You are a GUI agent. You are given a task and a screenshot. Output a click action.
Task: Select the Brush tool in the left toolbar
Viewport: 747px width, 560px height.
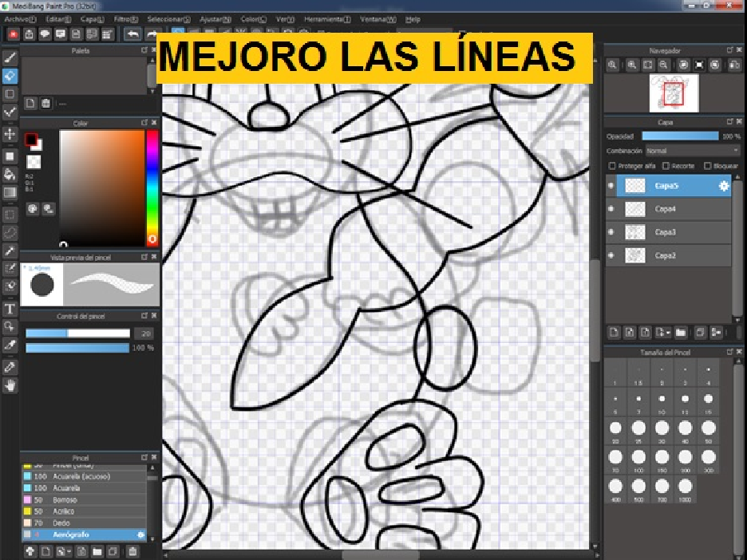click(10, 57)
